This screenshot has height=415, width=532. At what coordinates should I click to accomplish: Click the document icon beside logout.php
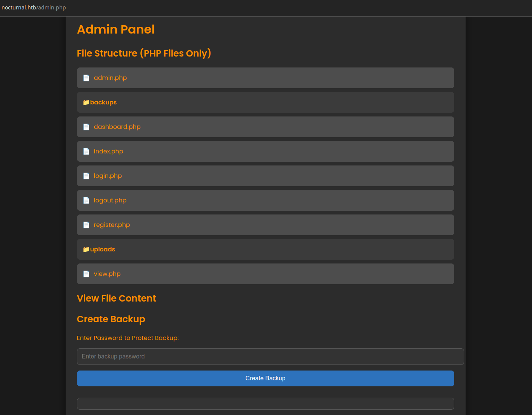86,201
